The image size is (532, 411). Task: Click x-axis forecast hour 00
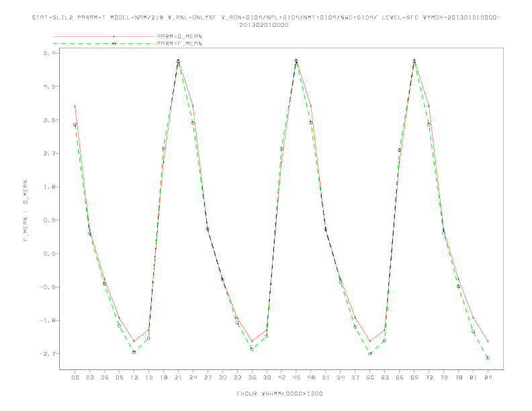pyautogui.click(x=75, y=377)
